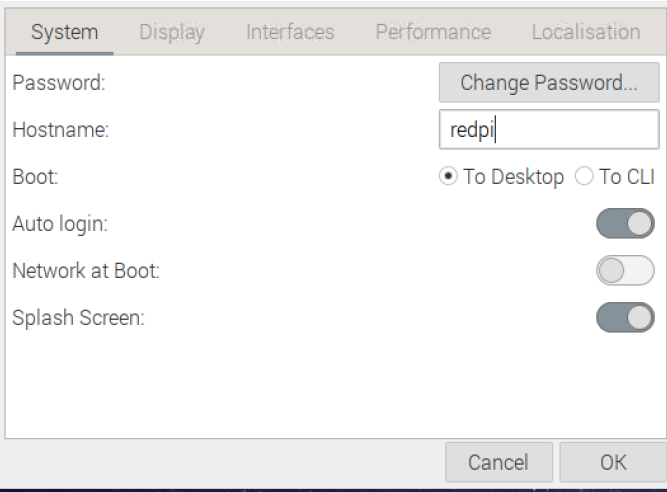Confirm settings with the OK button
667x492 pixels.
pos(612,463)
